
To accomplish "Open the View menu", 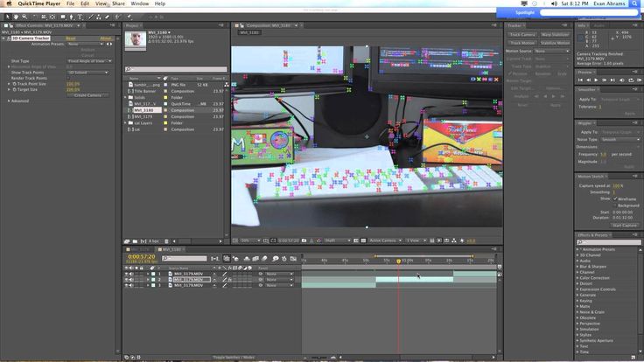I will point(101,3).
